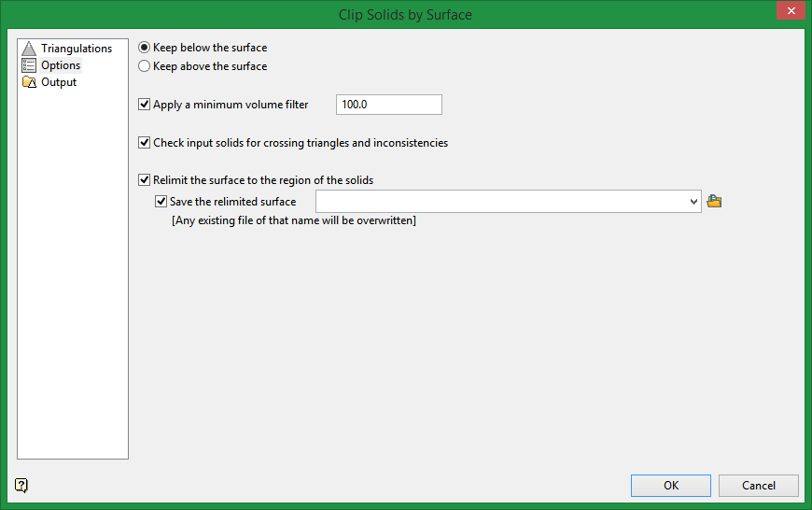Click the Cancel button
The width and height of the screenshot is (812, 510).
[x=758, y=485]
